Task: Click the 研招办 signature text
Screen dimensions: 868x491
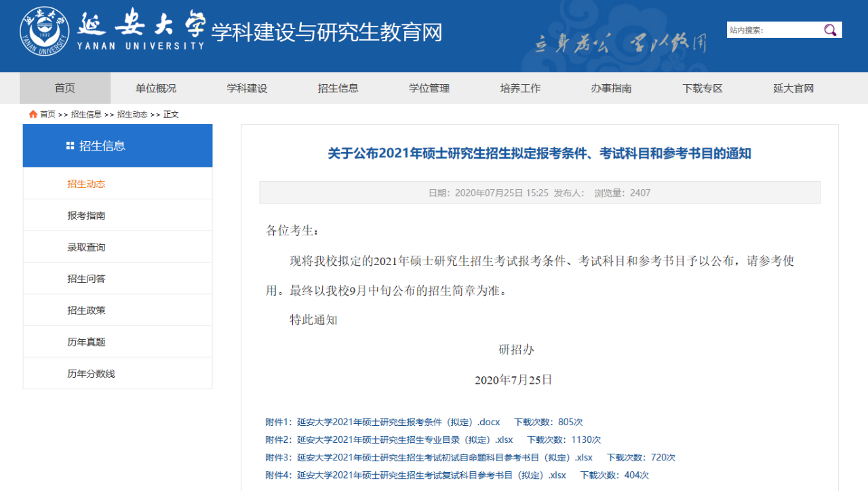Action: (516, 350)
